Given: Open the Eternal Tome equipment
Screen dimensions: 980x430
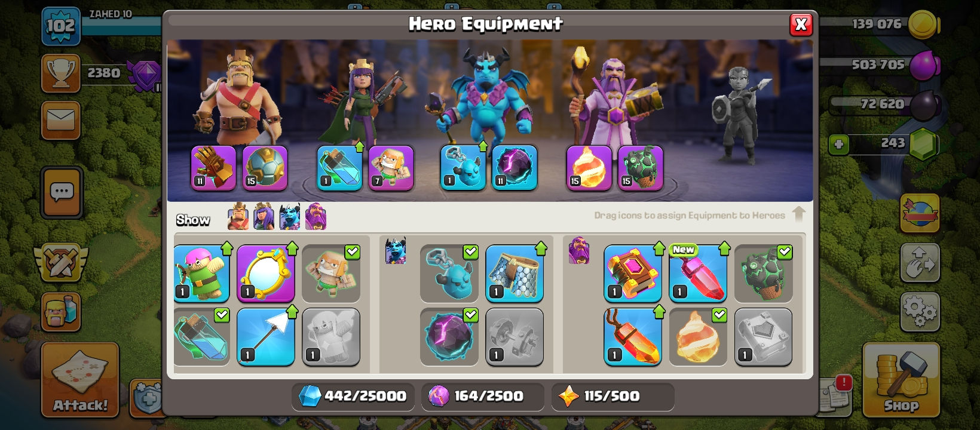Looking at the screenshot, I should tap(632, 274).
